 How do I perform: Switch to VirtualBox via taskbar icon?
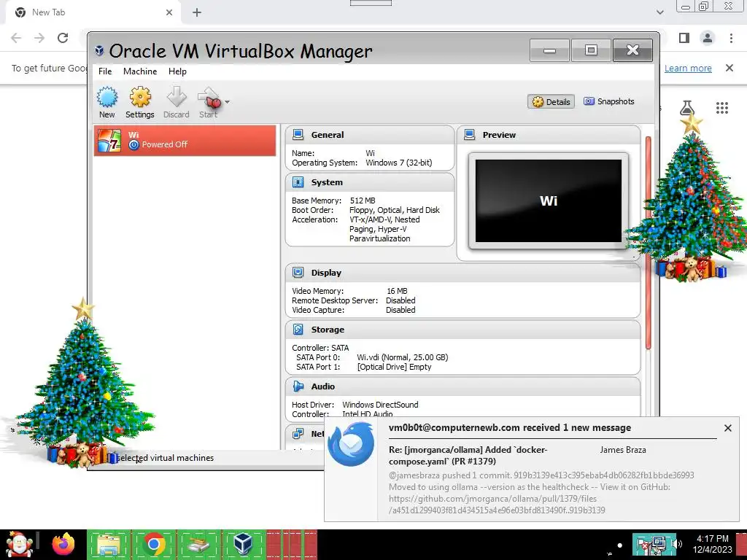pos(243,544)
